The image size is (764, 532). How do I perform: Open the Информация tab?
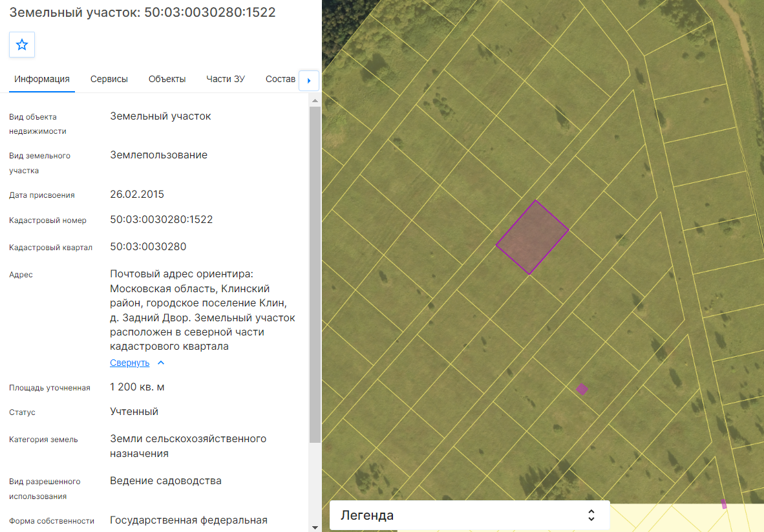click(x=42, y=79)
